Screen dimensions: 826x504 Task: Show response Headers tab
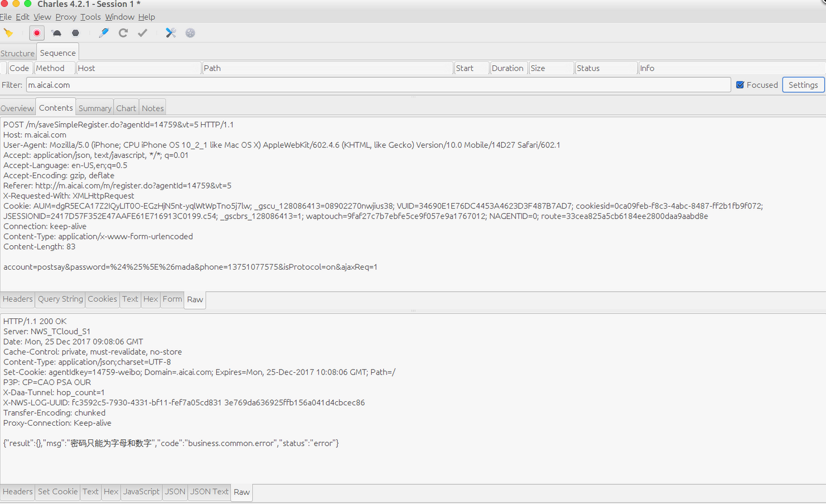[18, 492]
